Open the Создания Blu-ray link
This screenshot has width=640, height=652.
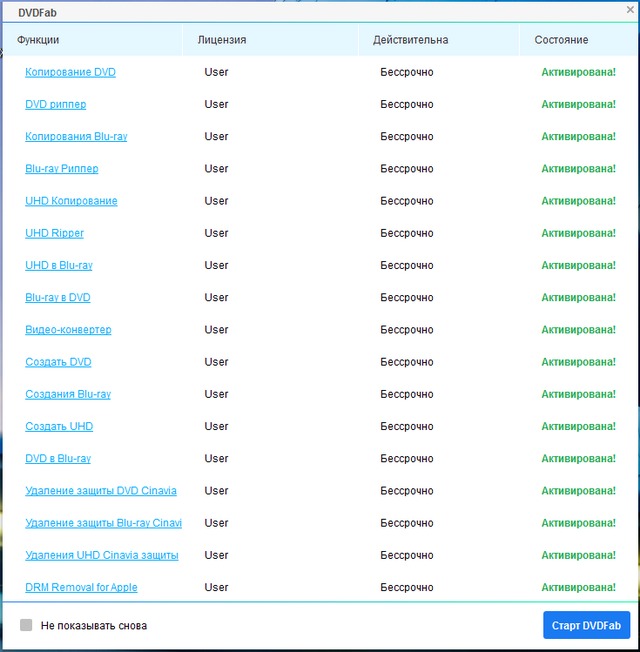(x=68, y=394)
